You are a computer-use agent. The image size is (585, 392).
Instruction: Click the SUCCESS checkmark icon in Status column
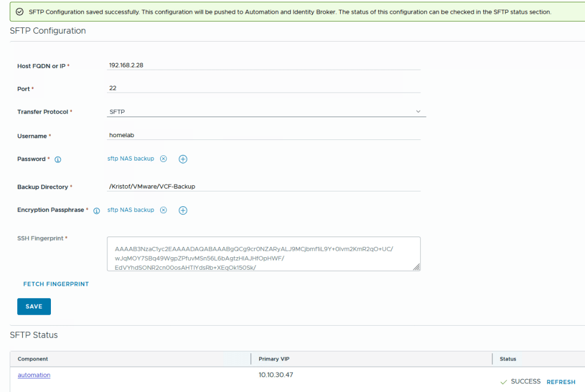click(504, 382)
